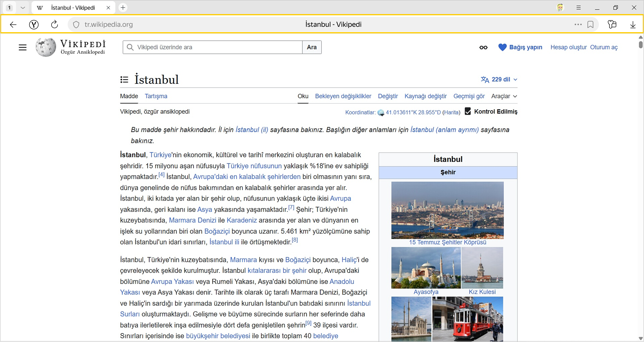Click the Bağış yapın donate link
The height and width of the screenshot is (342, 644).
coord(526,47)
